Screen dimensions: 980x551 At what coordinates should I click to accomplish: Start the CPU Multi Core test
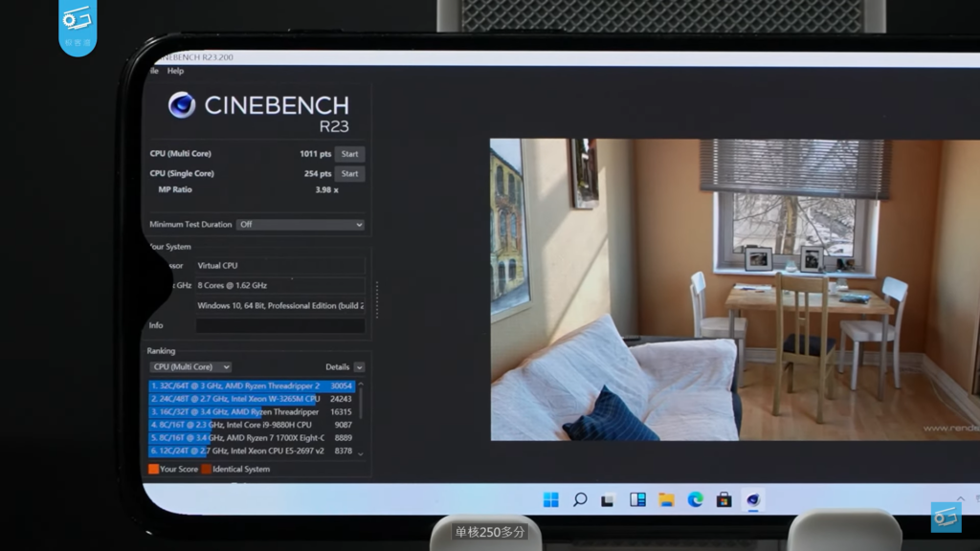pyautogui.click(x=349, y=154)
